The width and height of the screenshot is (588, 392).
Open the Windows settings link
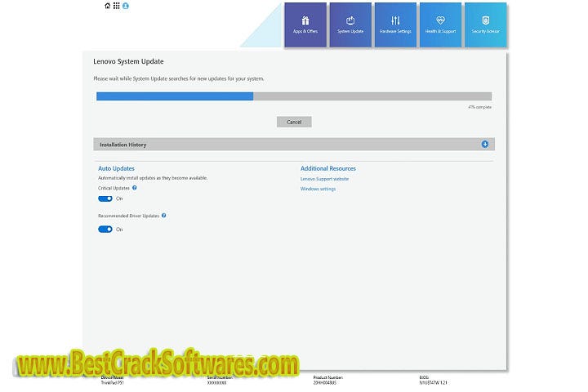pyautogui.click(x=318, y=189)
